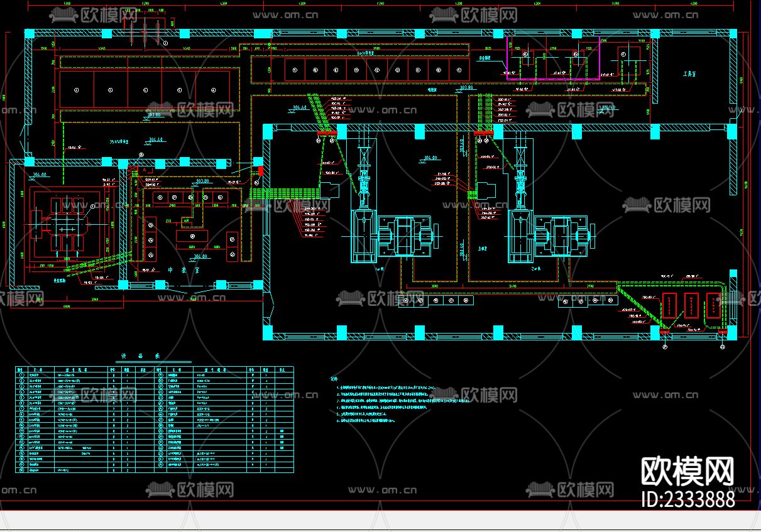Click the leftmost red cabinet at bottom right
This screenshot has height=532, width=761.
point(669,307)
